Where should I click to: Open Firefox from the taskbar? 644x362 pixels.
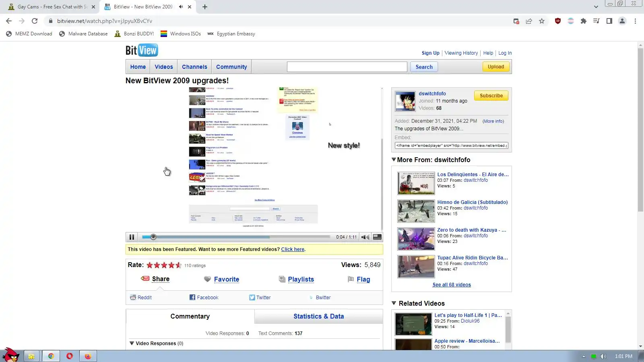point(88,356)
